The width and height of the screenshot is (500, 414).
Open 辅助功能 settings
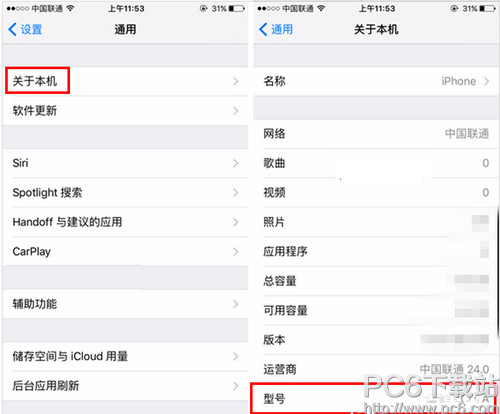(125, 304)
